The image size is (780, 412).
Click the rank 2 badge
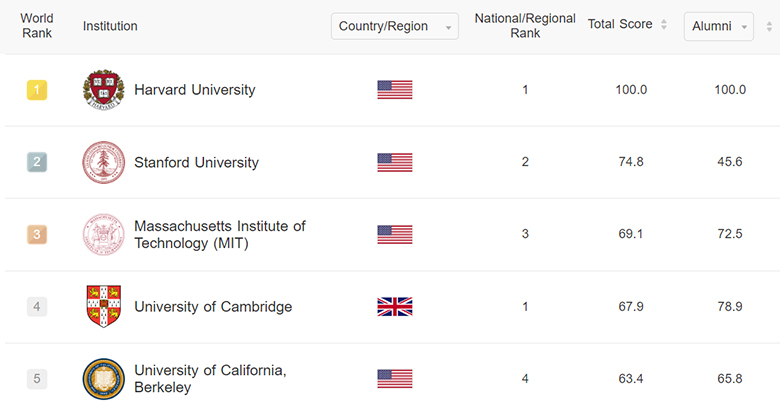[37, 162]
